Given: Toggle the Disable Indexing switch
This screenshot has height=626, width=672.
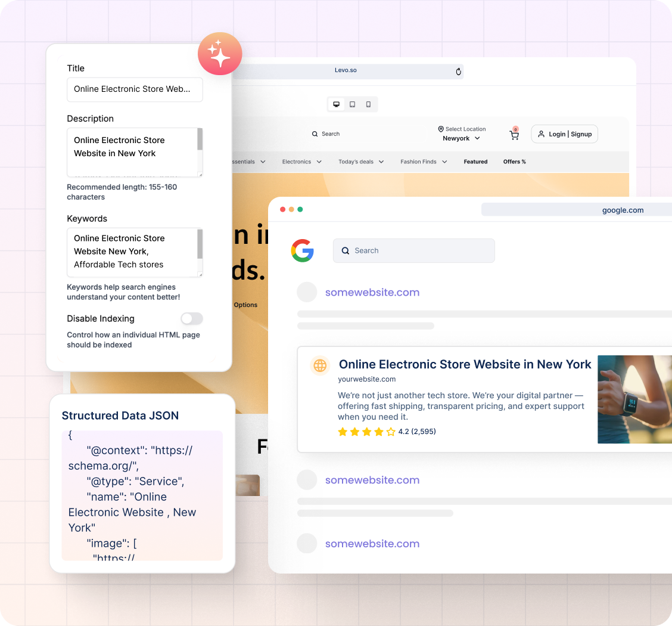Looking at the screenshot, I should 192,318.
